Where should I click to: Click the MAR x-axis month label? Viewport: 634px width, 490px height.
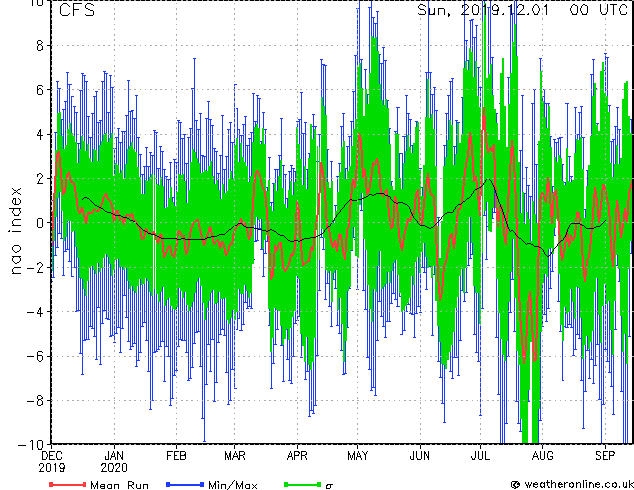point(235,456)
